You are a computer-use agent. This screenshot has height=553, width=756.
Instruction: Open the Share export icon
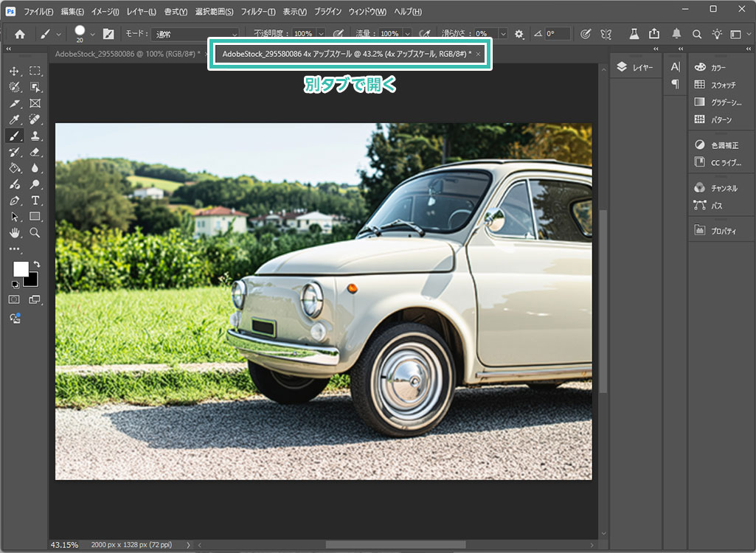click(654, 34)
